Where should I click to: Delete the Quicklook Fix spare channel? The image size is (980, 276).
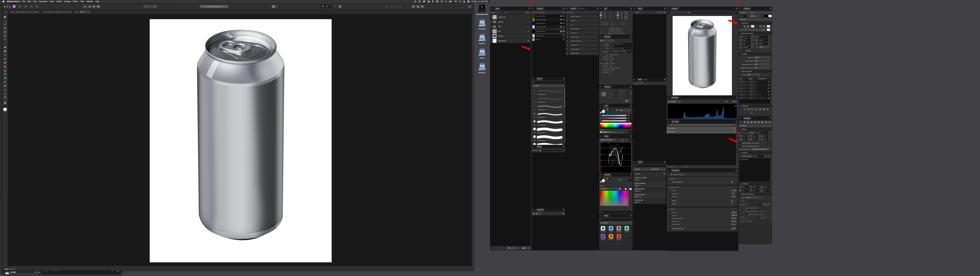tap(564, 36)
